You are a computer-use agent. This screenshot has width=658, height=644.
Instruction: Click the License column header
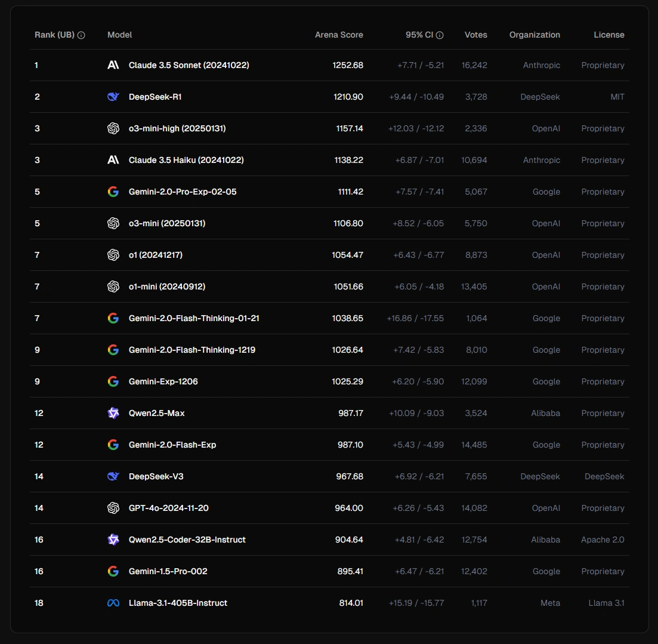[609, 35]
